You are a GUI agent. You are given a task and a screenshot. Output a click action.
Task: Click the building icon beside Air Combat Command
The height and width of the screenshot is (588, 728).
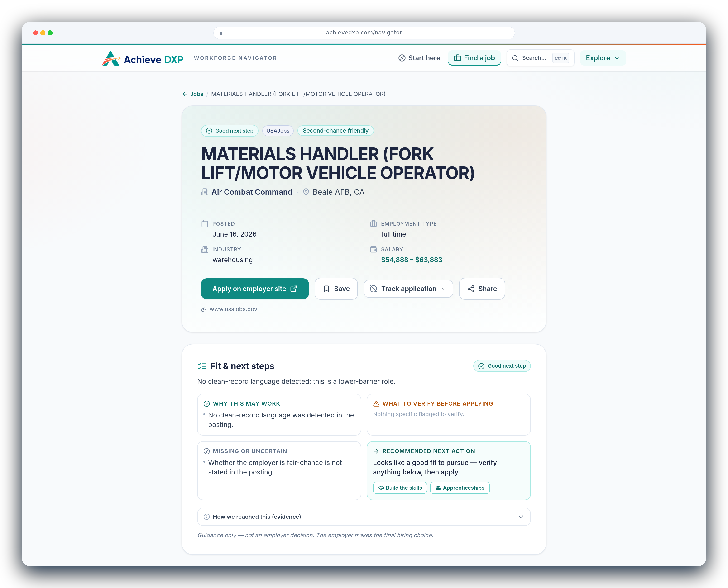click(x=205, y=192)
